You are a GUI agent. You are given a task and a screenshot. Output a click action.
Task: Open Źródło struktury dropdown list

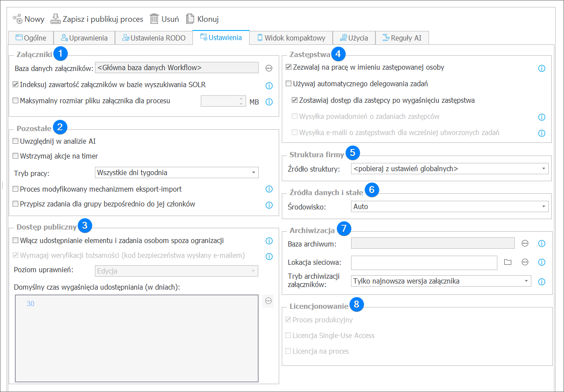click(x=544, y=169)
